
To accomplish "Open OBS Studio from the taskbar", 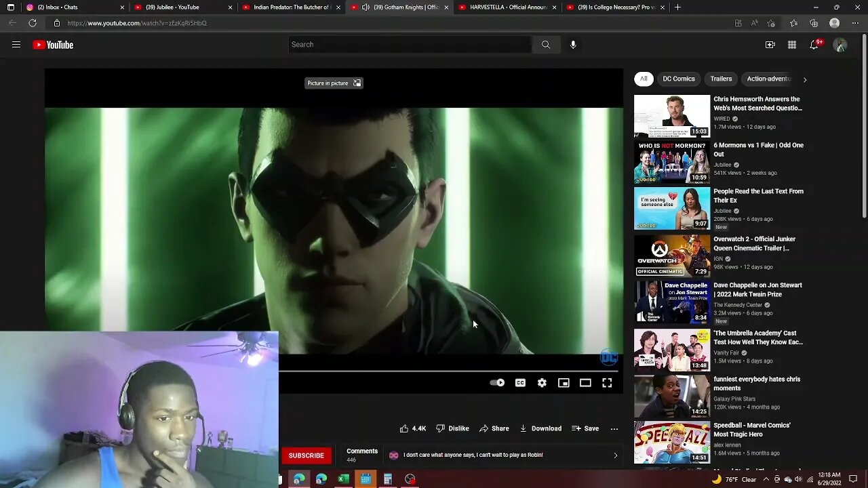I will 410,479.
